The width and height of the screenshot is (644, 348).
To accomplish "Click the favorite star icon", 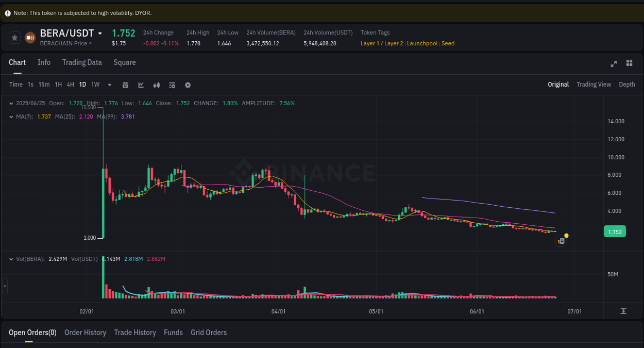I will pyautogui.click(x=14, y=37).
